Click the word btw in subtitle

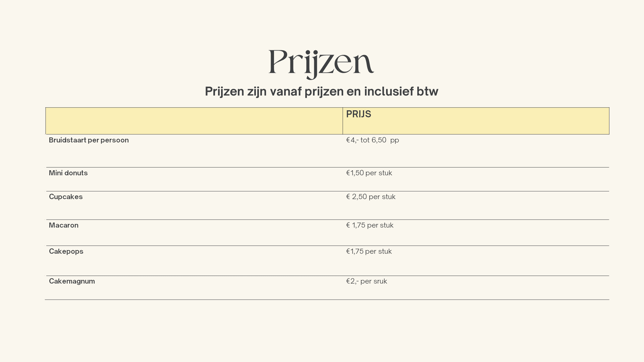point(427,92)
